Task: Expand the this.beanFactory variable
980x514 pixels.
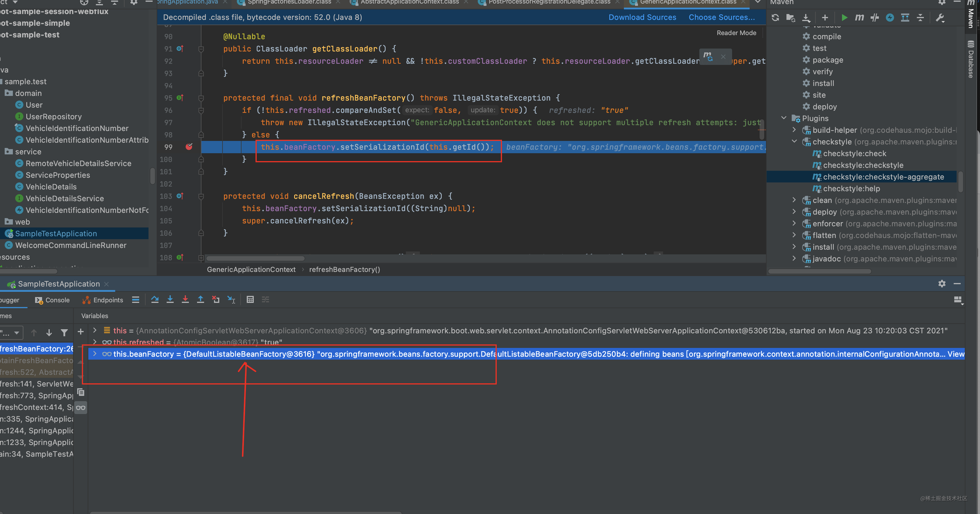Action: tap(95, 354)
